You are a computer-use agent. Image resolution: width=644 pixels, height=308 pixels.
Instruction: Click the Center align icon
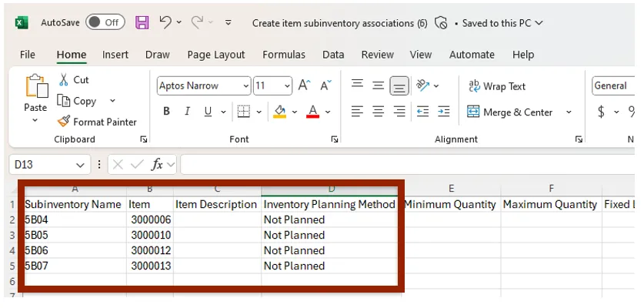(x=378, y=112)
